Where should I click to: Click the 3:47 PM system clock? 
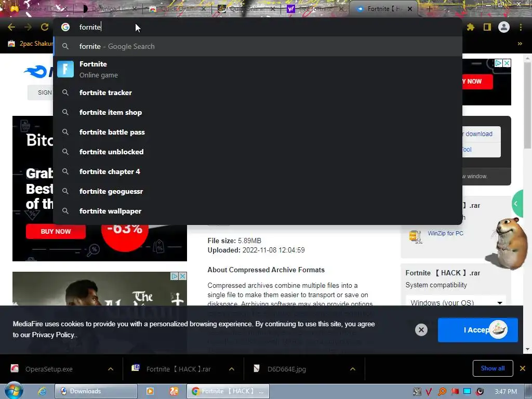coord(506,392)
